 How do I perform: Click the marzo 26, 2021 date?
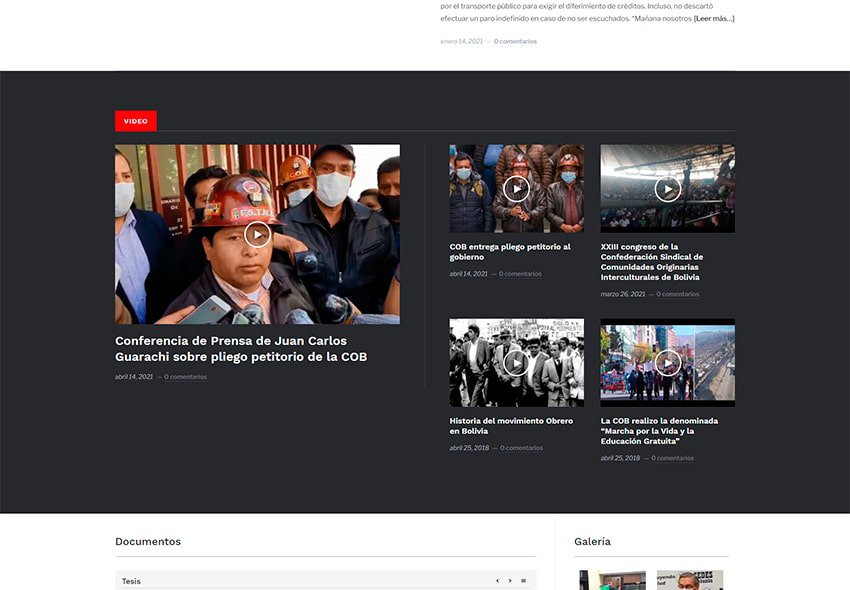coord(623,294)
